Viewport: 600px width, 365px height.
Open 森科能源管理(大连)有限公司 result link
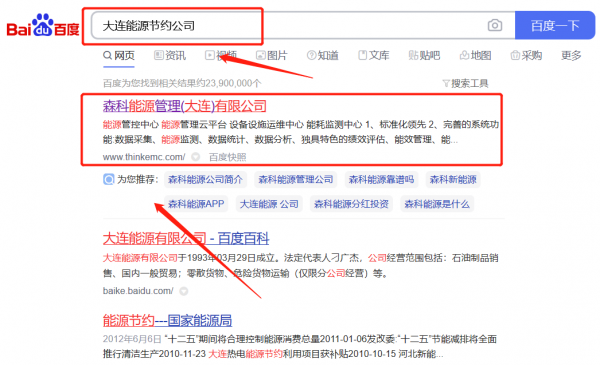click(x=184, y=106)
